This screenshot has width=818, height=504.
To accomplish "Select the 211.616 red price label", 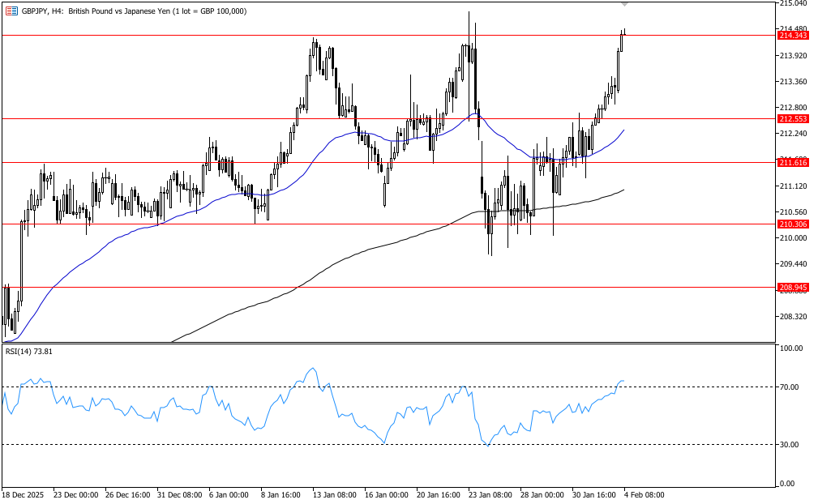I will point(792,163).
